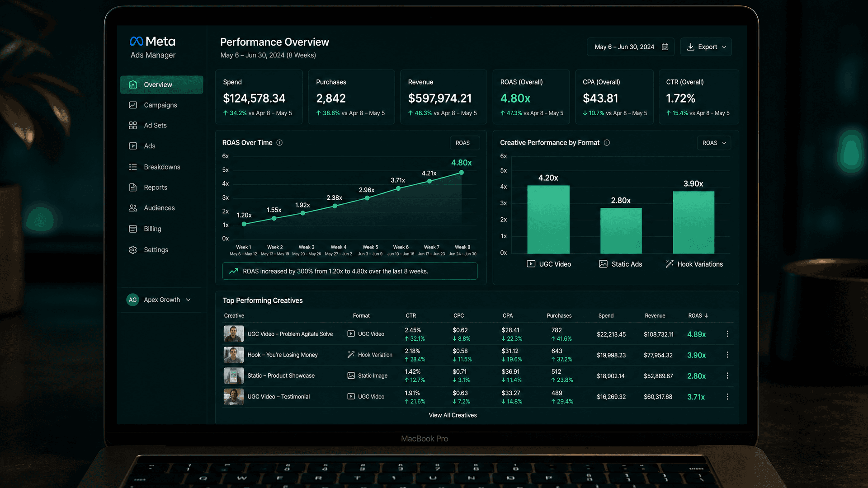Click the trending-up icon in ROAS insight banner
Viewport: 868px width, 488px height.
tap(234, 271)
